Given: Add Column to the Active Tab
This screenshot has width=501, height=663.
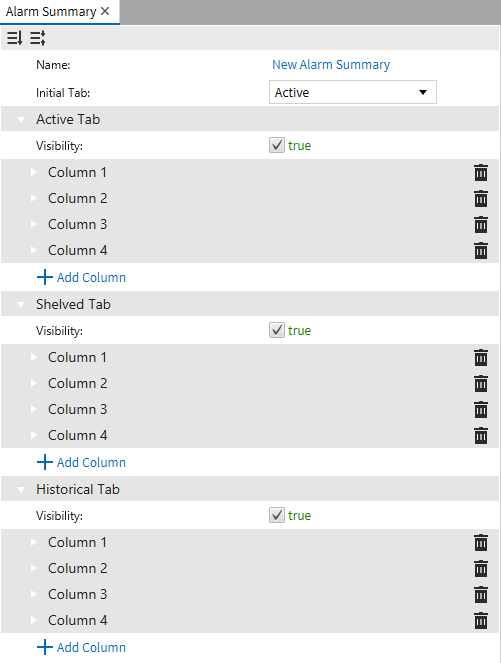Looking at the screenshot, I should pyautogui.click(x=82, y=277).
